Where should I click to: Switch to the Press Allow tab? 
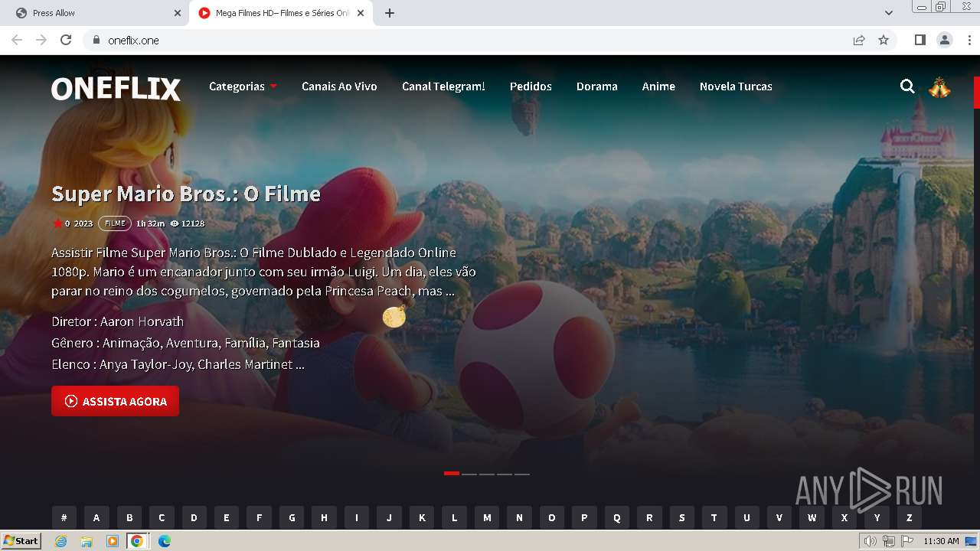(96, 13)
